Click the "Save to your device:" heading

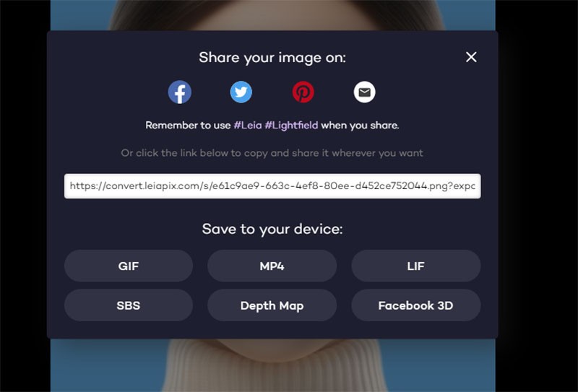tap(272, 229)
